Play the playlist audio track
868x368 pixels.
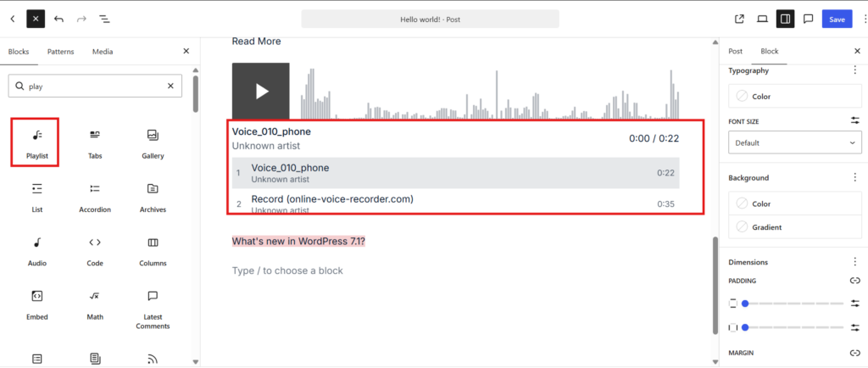coord(261,92)
